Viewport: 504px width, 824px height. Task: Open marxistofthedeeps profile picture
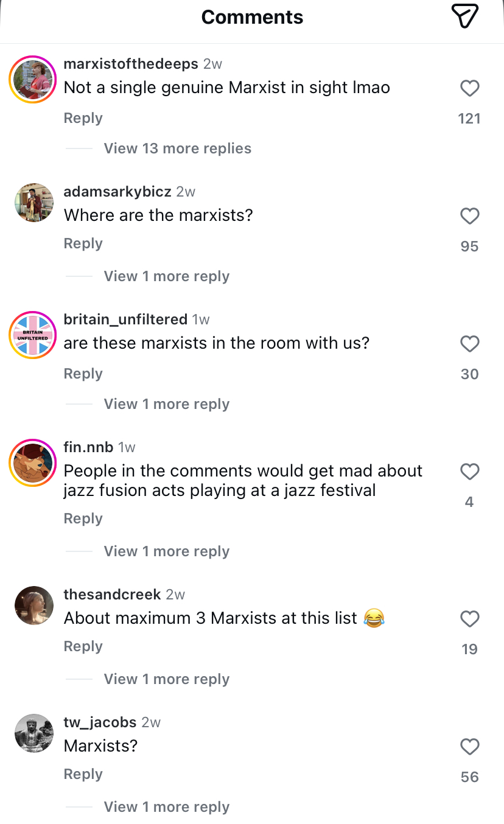click(x=33, y=79)
